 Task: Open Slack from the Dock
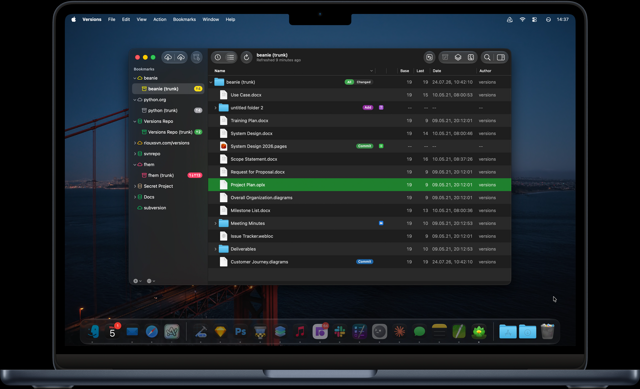(340, 331)
